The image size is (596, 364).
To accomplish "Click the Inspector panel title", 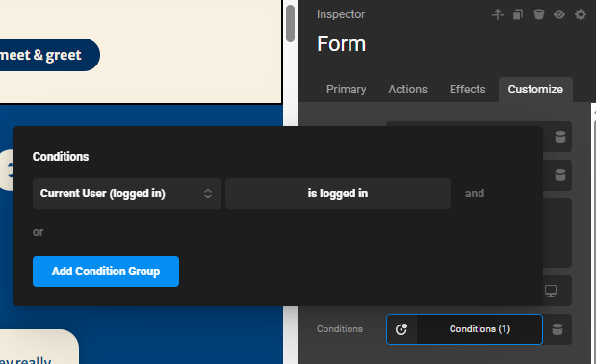I will click(341, 14).
